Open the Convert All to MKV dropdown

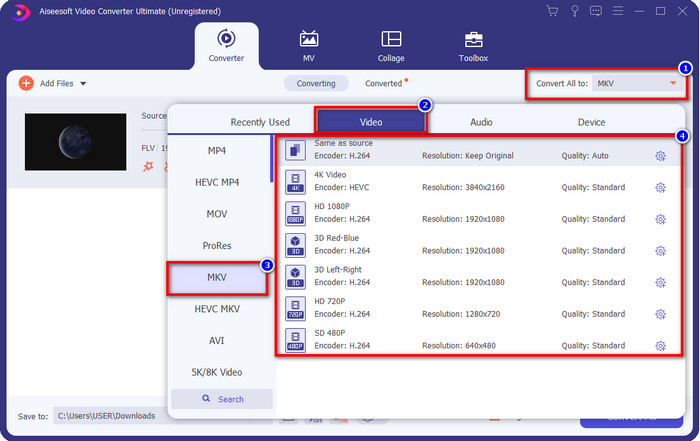(638, 83)
